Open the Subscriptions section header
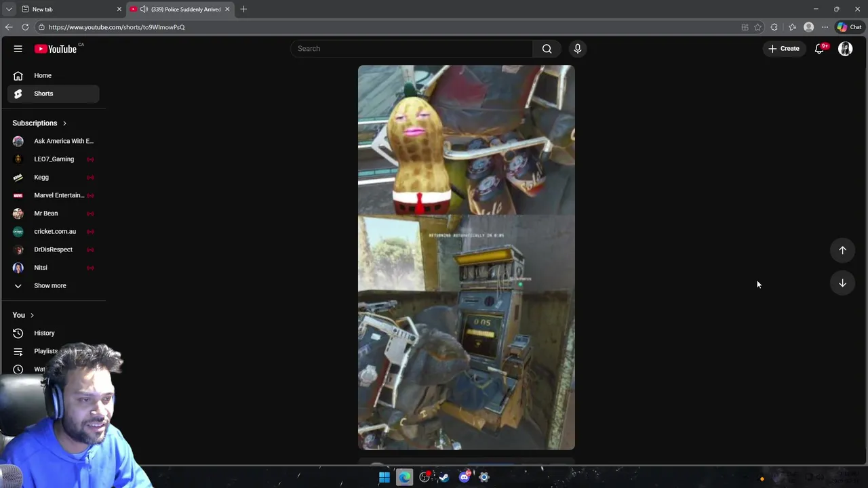The image size is (868, 488). 39,123
